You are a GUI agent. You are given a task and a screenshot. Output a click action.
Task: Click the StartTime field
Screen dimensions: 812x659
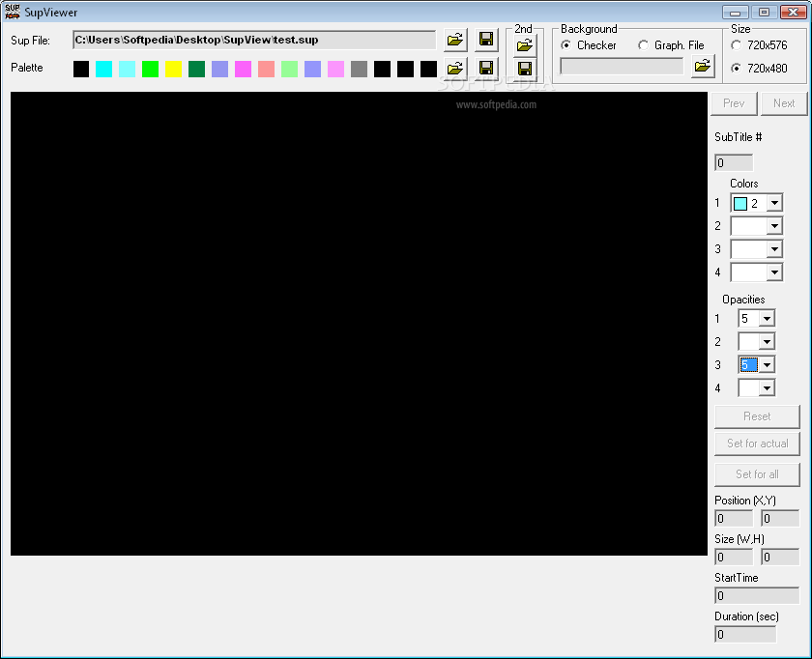757,596
